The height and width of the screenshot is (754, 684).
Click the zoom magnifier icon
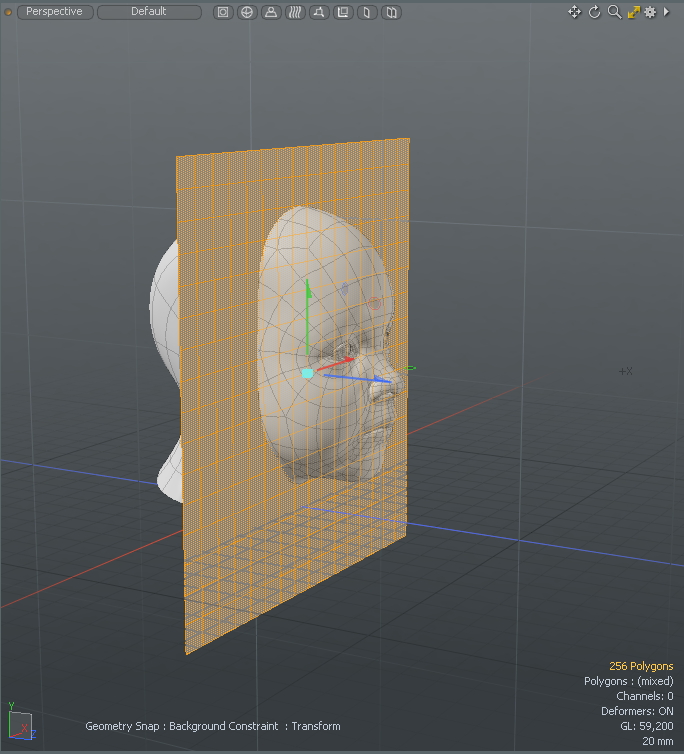click(614, 12)
